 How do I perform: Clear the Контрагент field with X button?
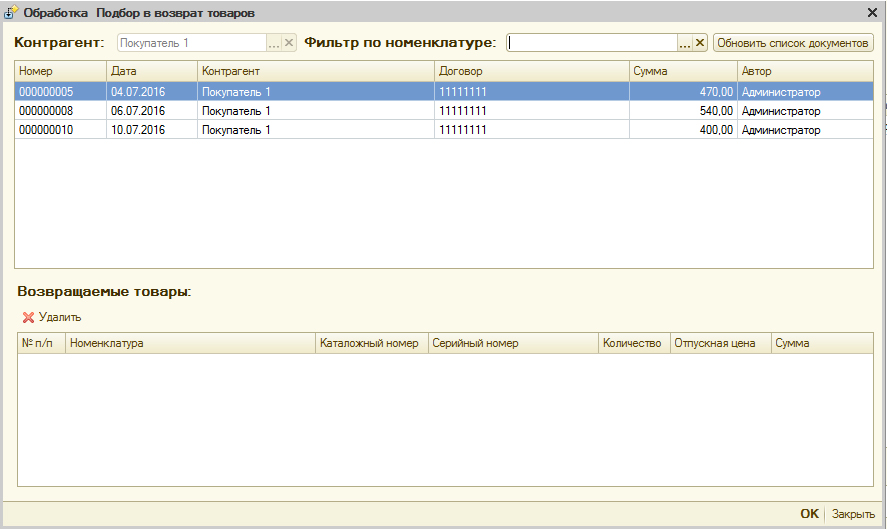pyautogui.click(x=289, y=43)
